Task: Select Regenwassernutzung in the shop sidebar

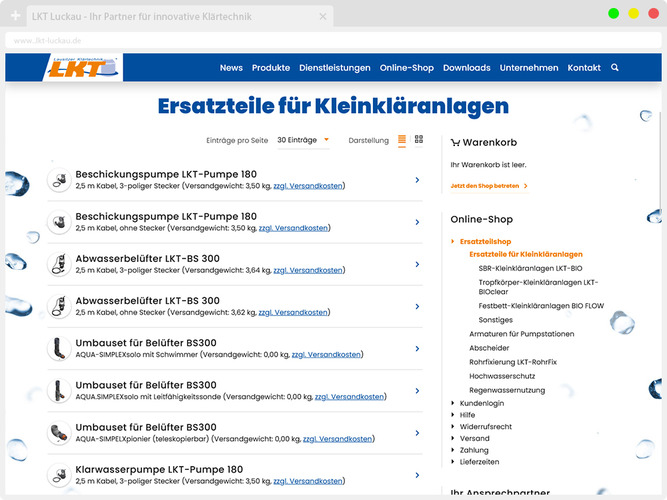Action: tap(509, 389)
